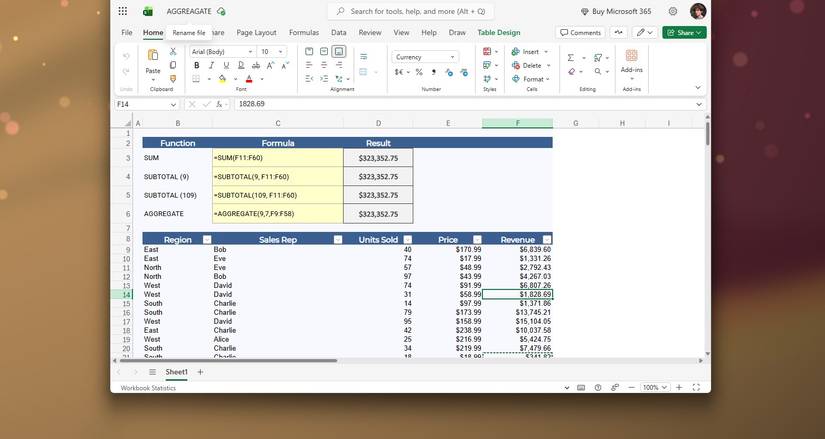The width and height of the screenshot is (825, 439).
Task: Open the Revenue column filter dropdown
Action: (547, 240)
